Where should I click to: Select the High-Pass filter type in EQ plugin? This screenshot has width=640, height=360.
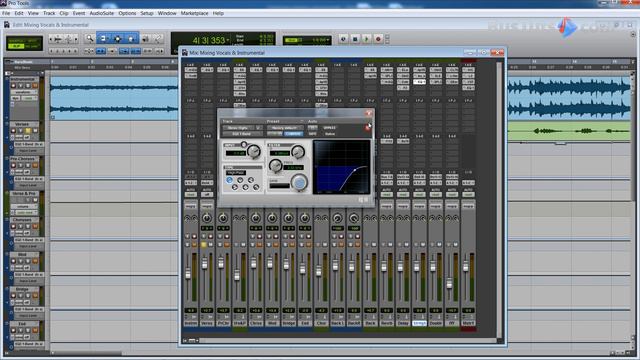tap(229, 180)
